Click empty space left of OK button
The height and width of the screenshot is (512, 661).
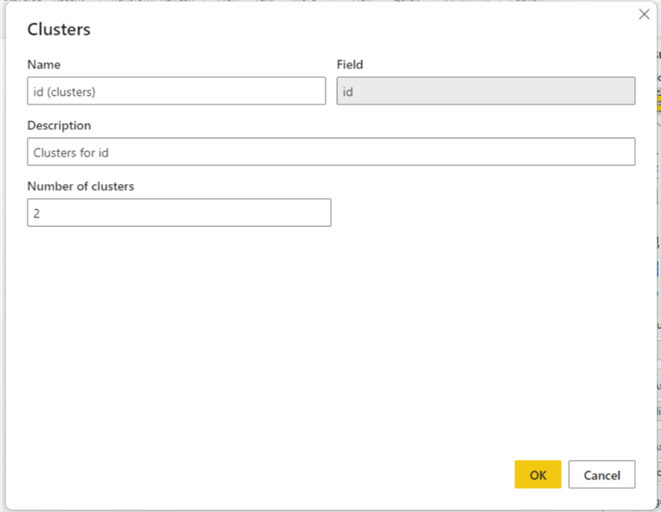300,475
